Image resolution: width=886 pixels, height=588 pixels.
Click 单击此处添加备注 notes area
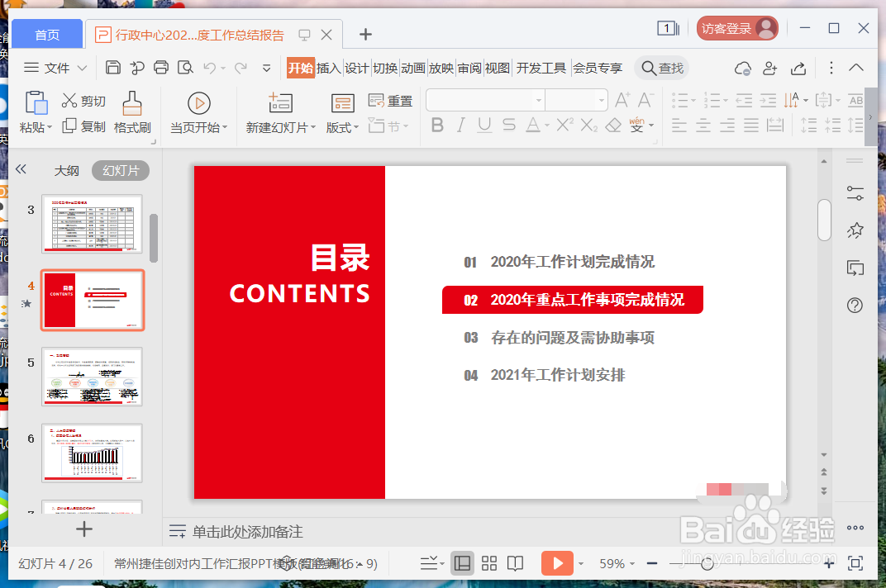pos(247,532)
